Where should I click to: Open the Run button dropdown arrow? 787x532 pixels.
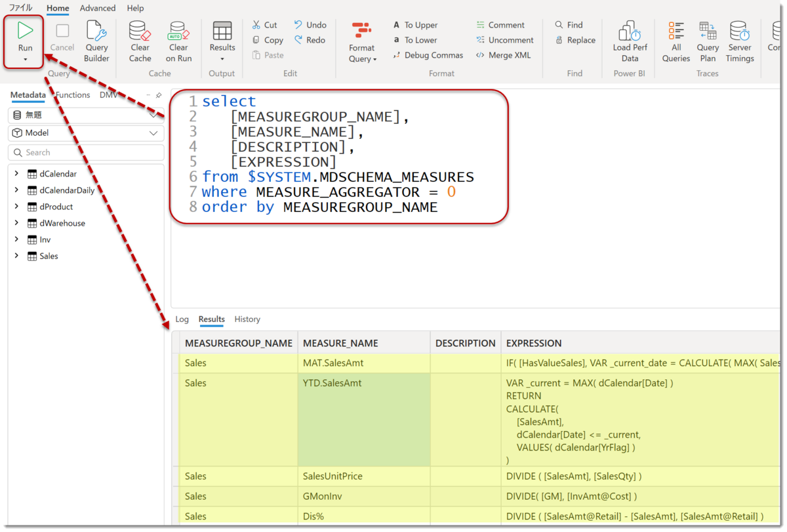tap(25, 60)
